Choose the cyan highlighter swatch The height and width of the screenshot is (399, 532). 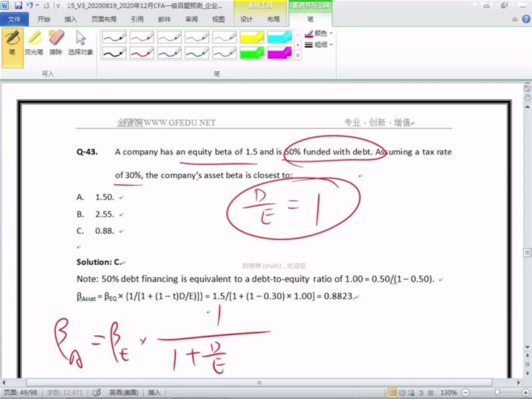(x=279, y=37)
